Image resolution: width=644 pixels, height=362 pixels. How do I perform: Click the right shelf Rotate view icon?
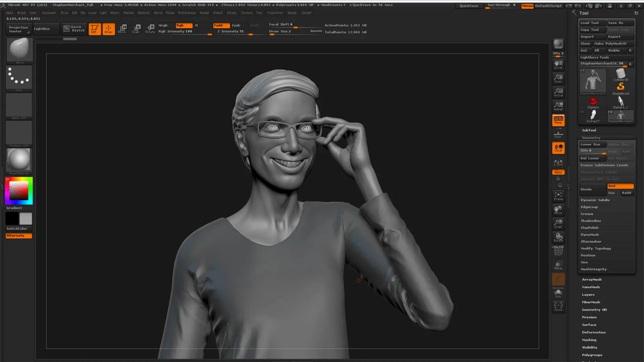[x=558, y=237]
